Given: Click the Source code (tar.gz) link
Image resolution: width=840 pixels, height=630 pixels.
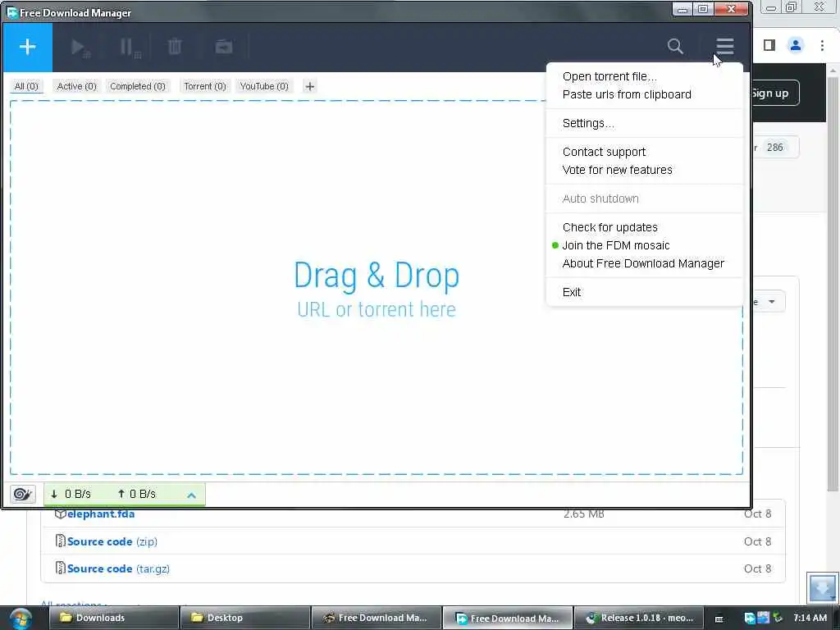Looking at the screenshot, I should 118,569.
